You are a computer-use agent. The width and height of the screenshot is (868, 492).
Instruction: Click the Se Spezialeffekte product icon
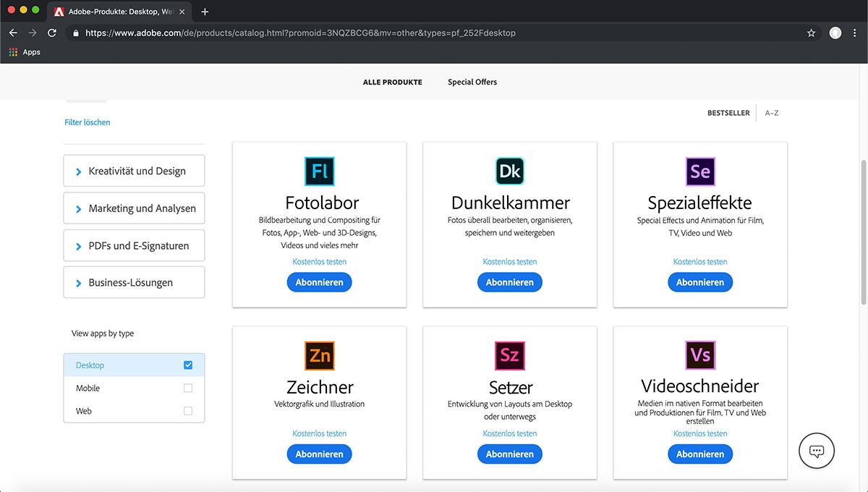coord(700,171)
